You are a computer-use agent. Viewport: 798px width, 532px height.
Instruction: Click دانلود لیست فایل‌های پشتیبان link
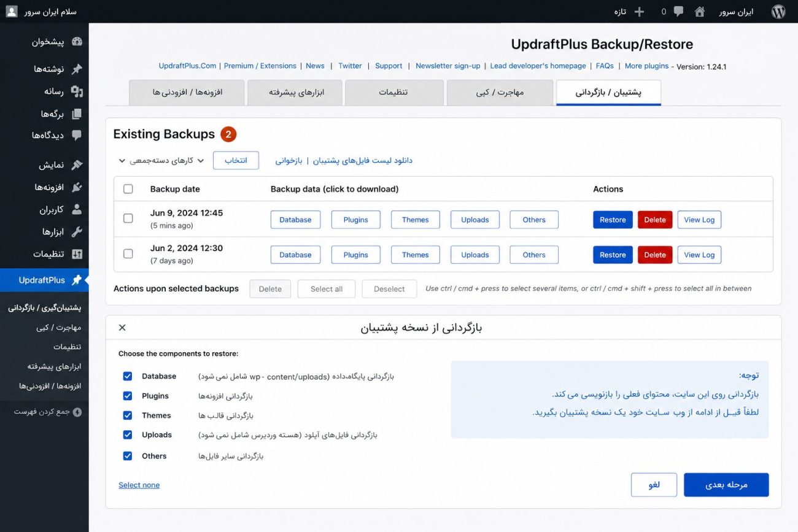[x=363, y=161]
